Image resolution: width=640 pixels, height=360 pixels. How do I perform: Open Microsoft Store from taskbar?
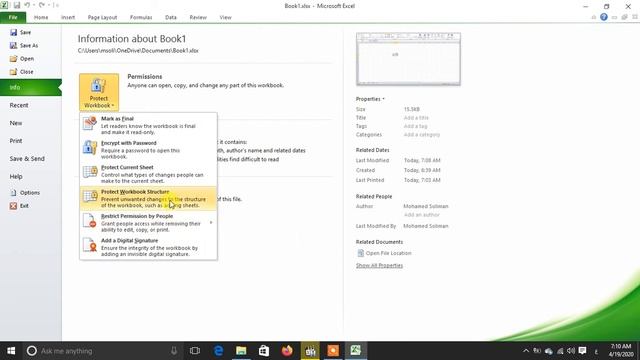264,351
